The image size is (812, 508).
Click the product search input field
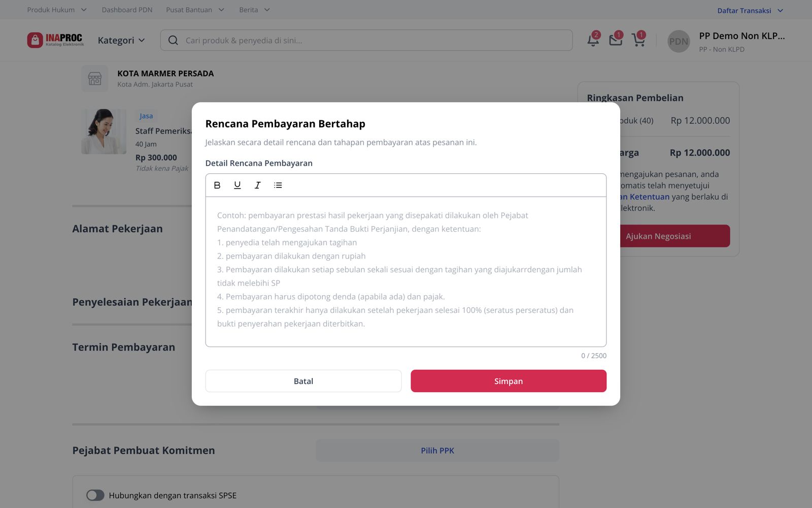click(x=366, y=40)
